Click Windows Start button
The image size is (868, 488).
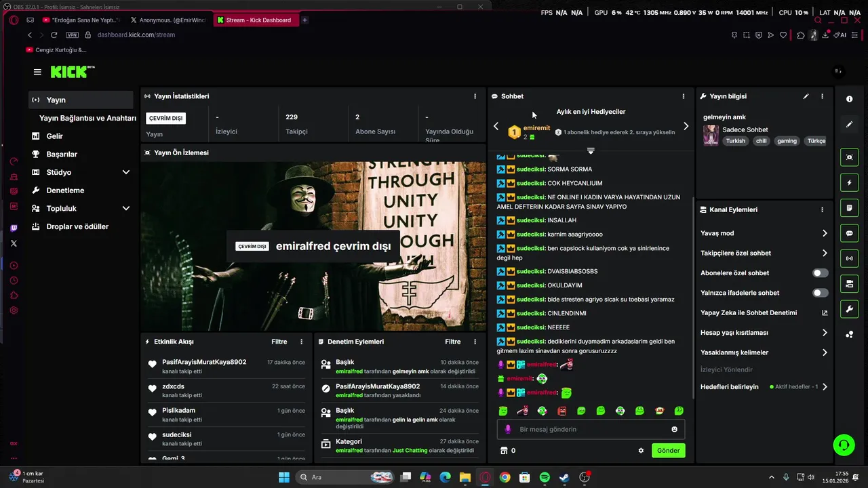(x=284, y=477)
